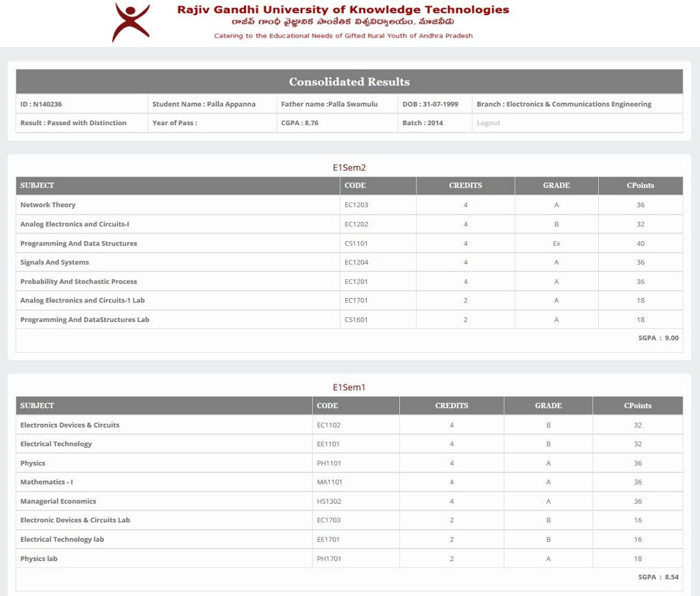
Task: Select the ID : N140236 cell
Action: pyautogui.click(x=82, y=104)
